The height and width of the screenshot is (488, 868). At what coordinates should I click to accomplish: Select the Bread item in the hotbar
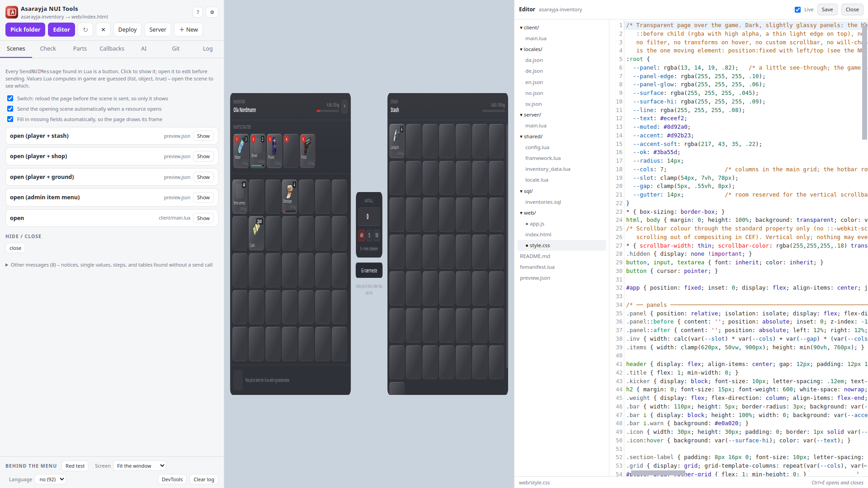click(257, 151)
